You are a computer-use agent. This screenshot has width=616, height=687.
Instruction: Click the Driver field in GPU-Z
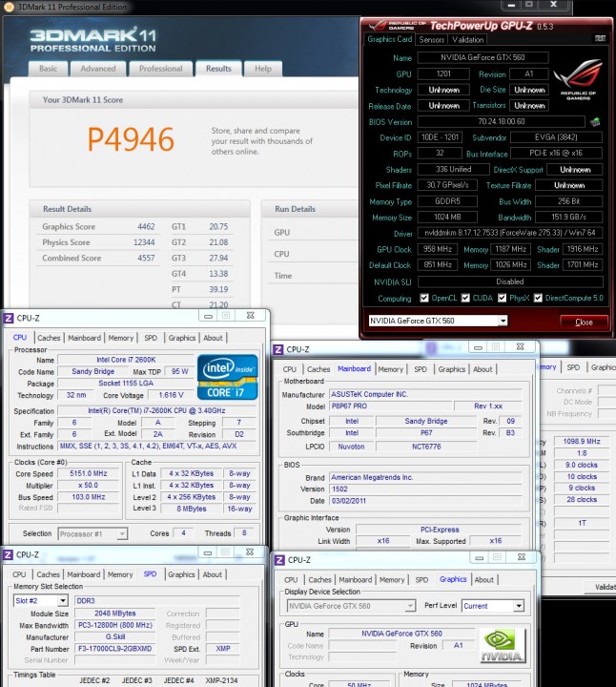pos(510,233)
